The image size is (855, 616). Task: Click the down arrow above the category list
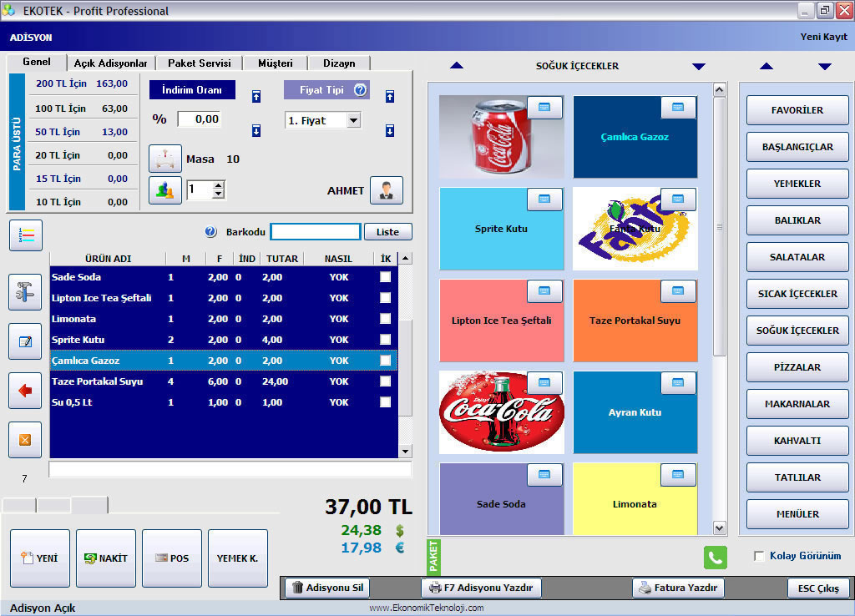[x=825, y=67]
